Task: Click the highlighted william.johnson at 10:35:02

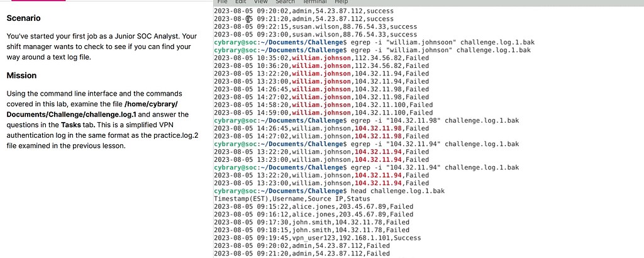Action: click(x=321, y=58)
